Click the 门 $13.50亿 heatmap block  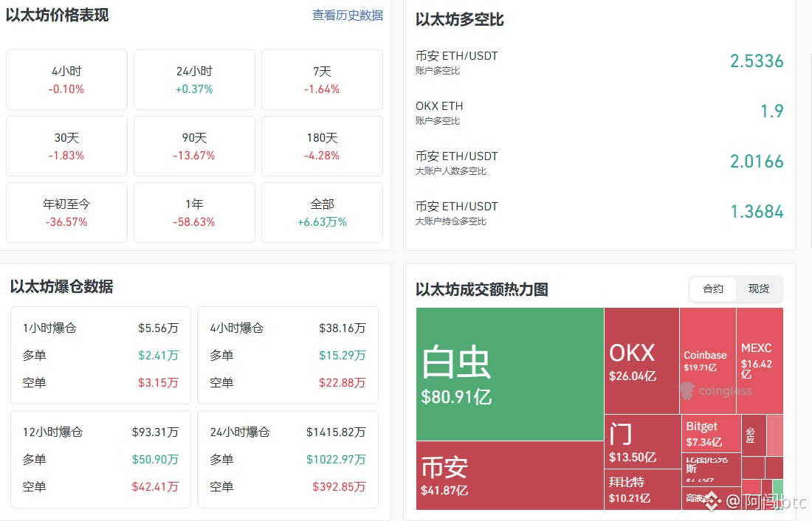(642, 442)
